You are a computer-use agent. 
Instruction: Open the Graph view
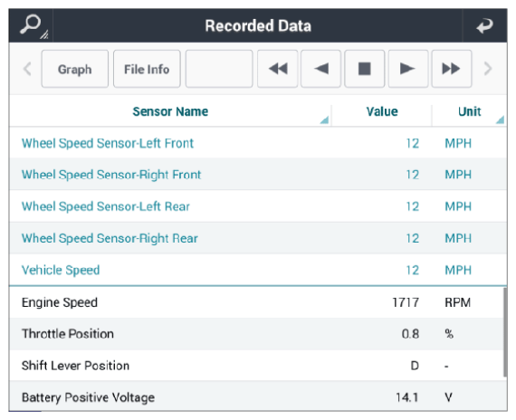[75, 69]
